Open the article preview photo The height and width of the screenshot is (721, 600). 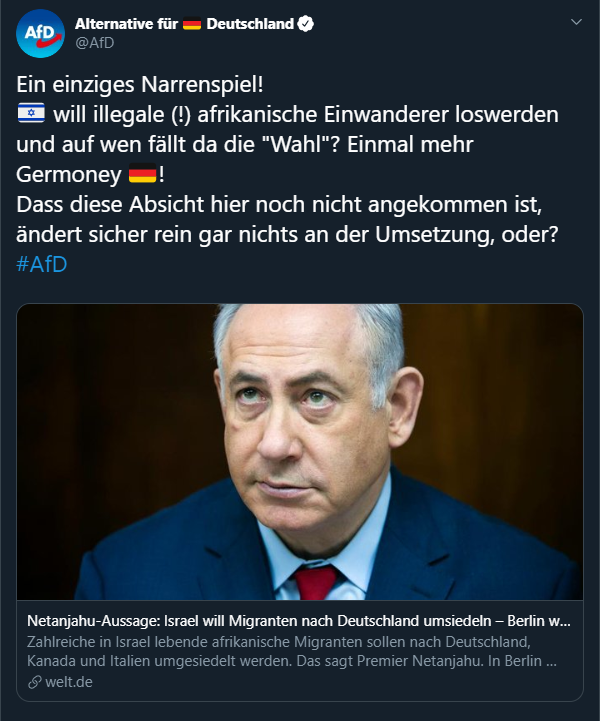[x=300, y=452]
